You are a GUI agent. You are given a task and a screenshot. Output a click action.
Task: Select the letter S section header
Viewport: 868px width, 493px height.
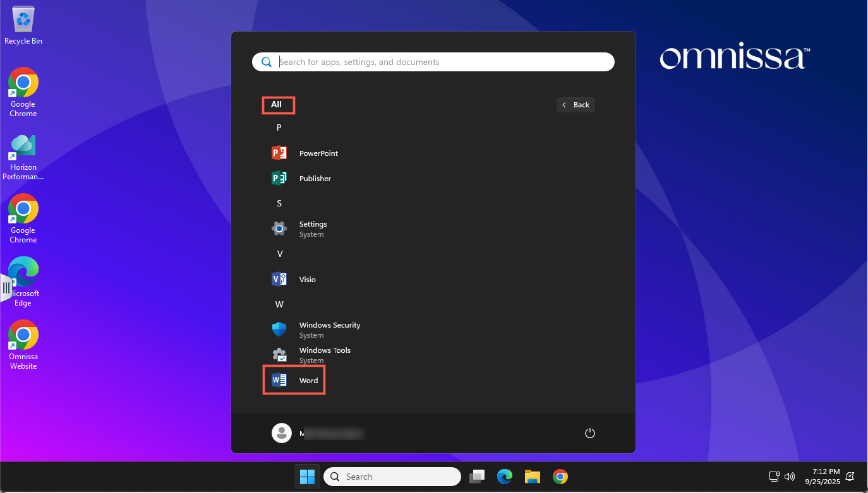279,203
